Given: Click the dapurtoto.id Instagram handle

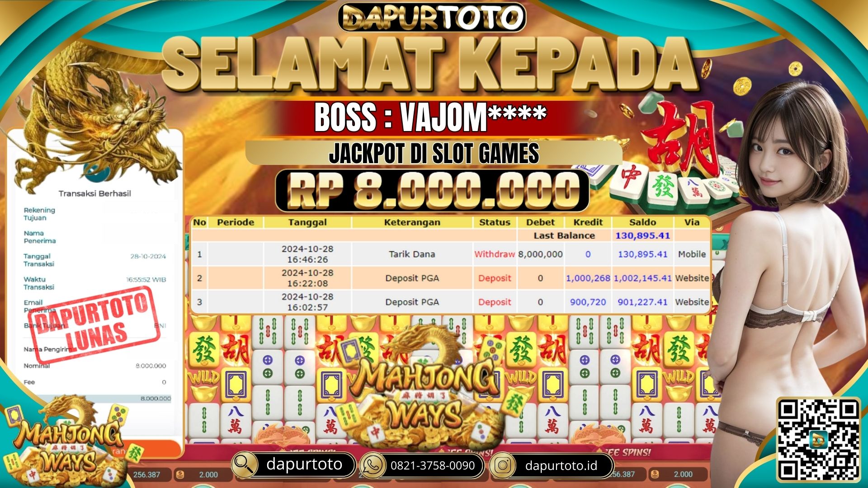Looking at the screenshot, I should (x=561, y=465).
